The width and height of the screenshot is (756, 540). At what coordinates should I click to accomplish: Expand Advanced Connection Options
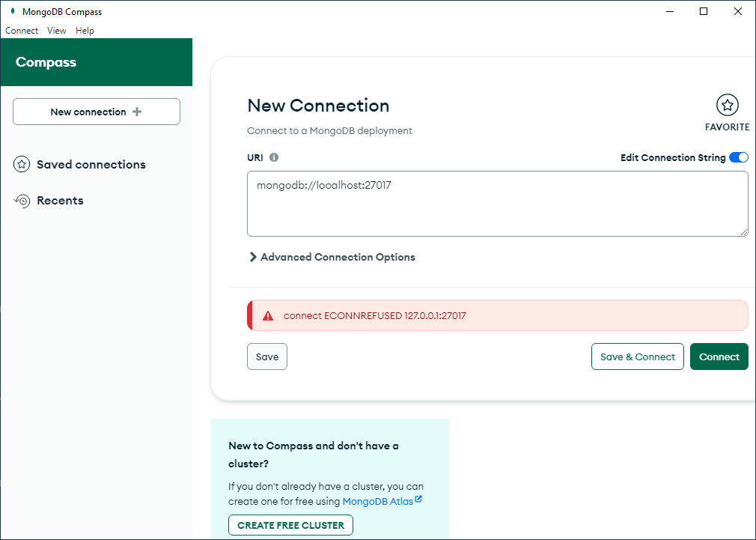(332, 257)
